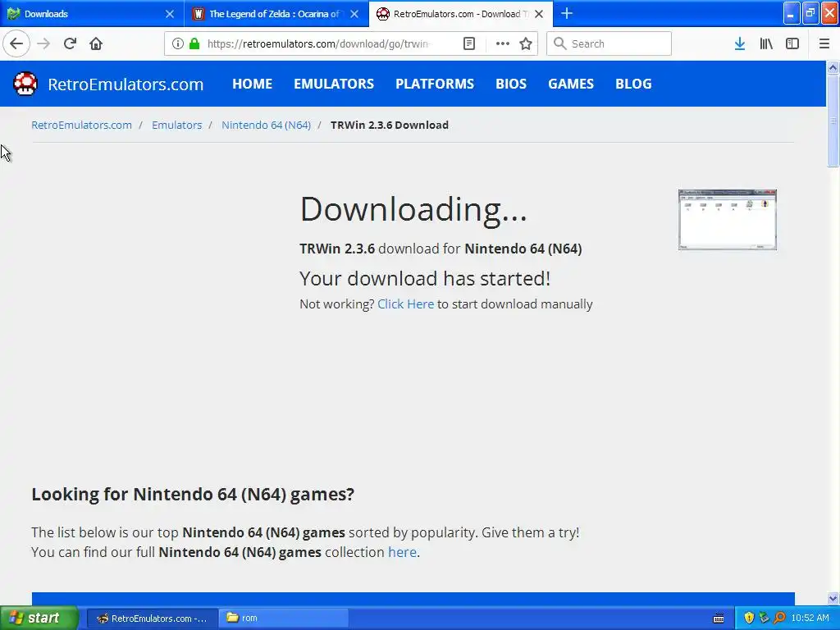
Task: Show site information via the info icon
Action: point(178,44)
